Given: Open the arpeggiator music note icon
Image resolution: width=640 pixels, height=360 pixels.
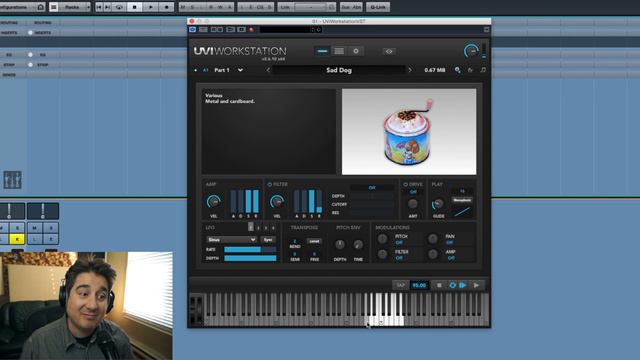Looking at the screenshot, I should 483,70.
